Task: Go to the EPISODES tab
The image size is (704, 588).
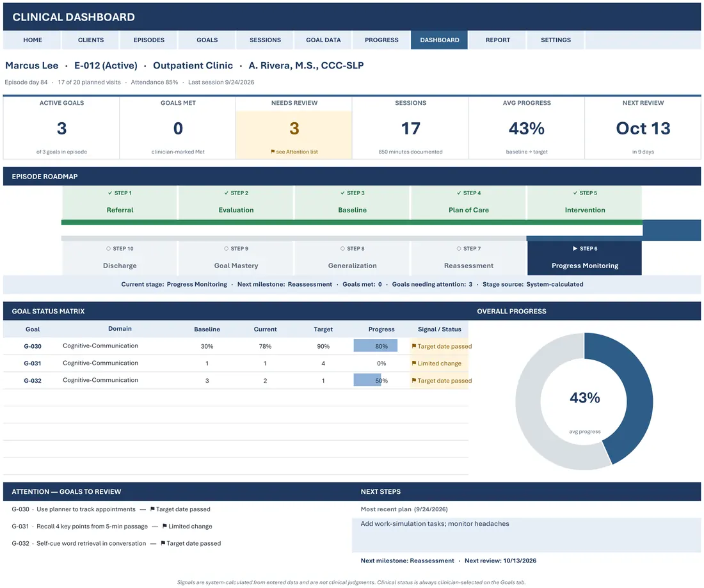Action: (x=148, y=40)
